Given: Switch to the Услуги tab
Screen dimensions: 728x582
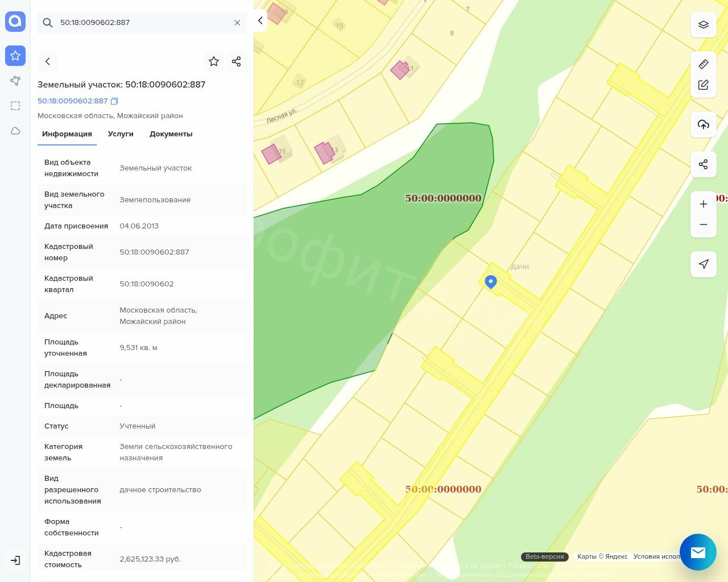Looking at the screenshot, I should (121, 134).
